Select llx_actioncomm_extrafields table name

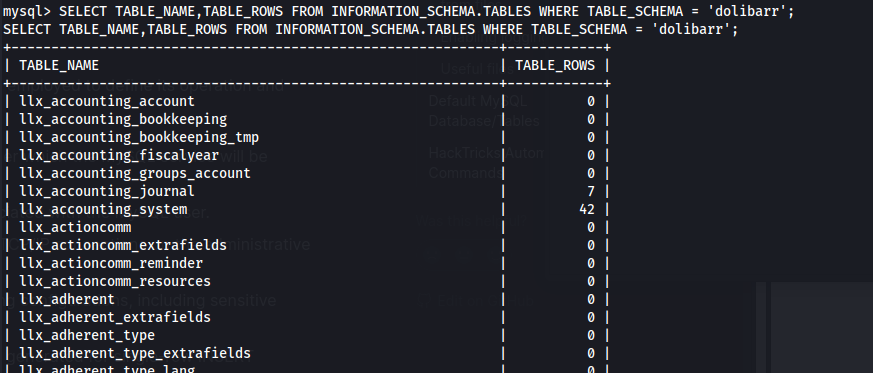[x=123, y=245]
